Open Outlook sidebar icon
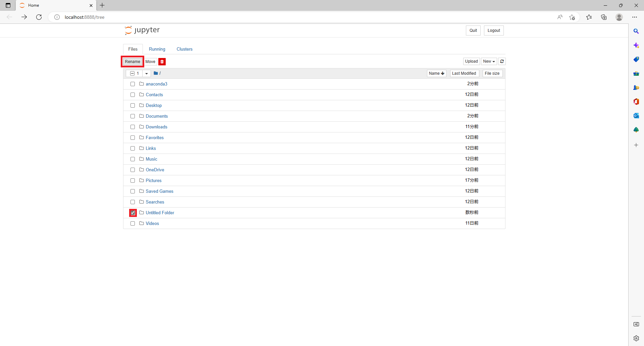The height and width of the screenshot is (346, 644). (x=636, y=116)
